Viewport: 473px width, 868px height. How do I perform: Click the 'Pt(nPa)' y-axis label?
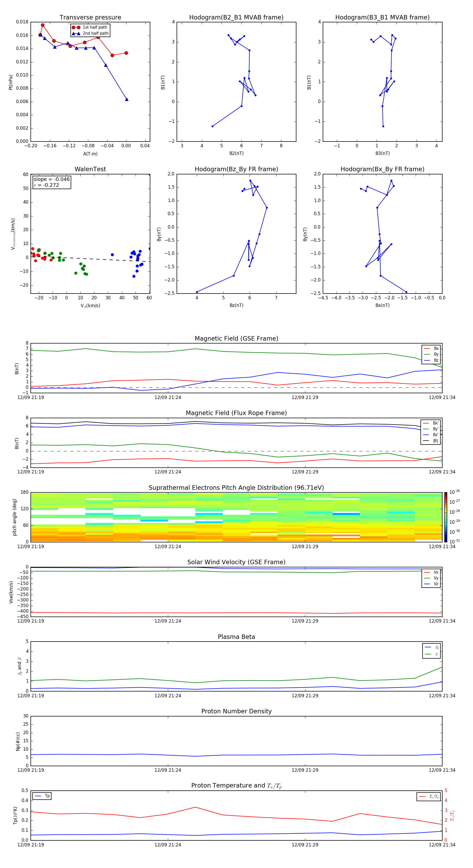coord(11,82)
